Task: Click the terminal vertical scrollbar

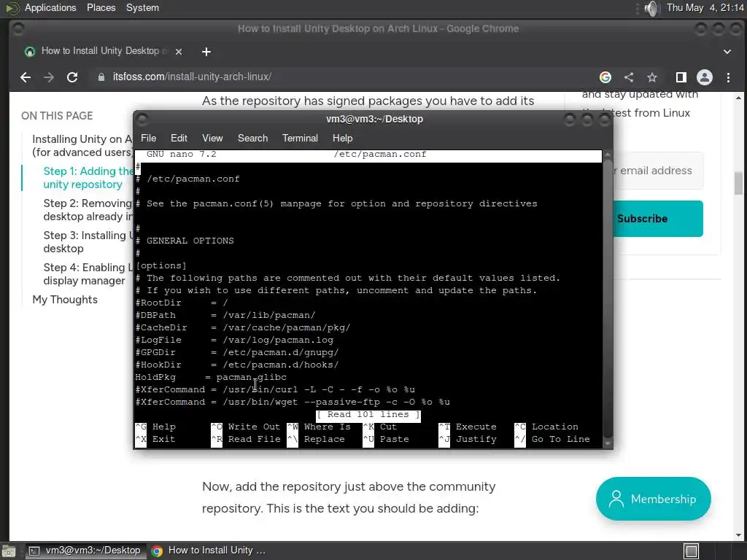Action: click(x=608, y=299)
